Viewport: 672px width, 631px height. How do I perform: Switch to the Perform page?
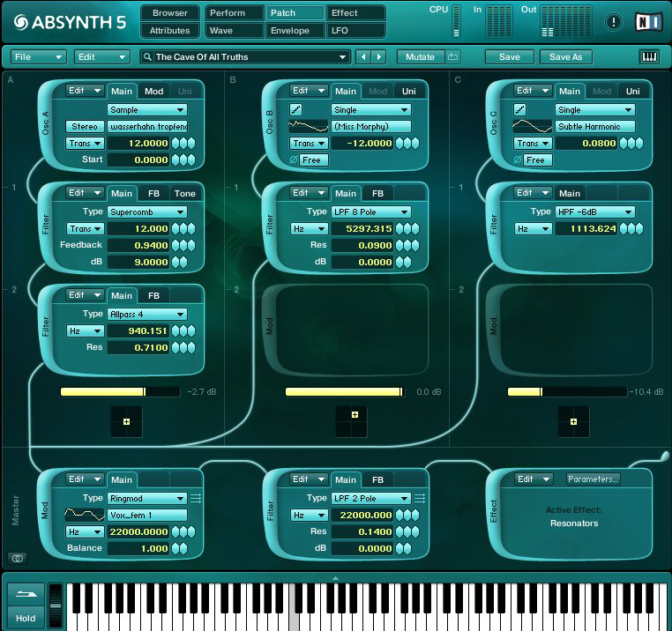click(x=234, y=13)
